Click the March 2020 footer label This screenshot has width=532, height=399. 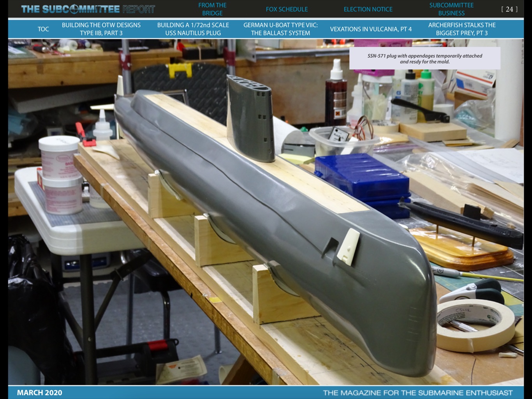[39, 392]
